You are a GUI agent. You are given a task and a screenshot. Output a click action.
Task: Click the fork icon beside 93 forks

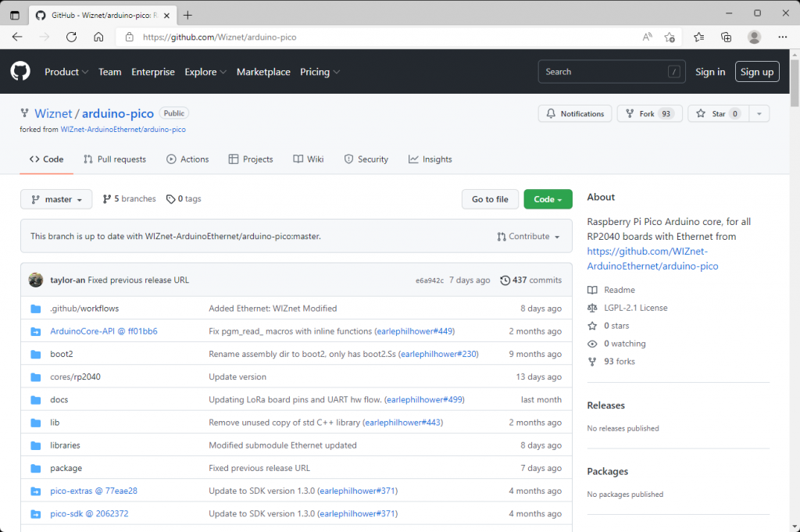(x=592, y=362)
